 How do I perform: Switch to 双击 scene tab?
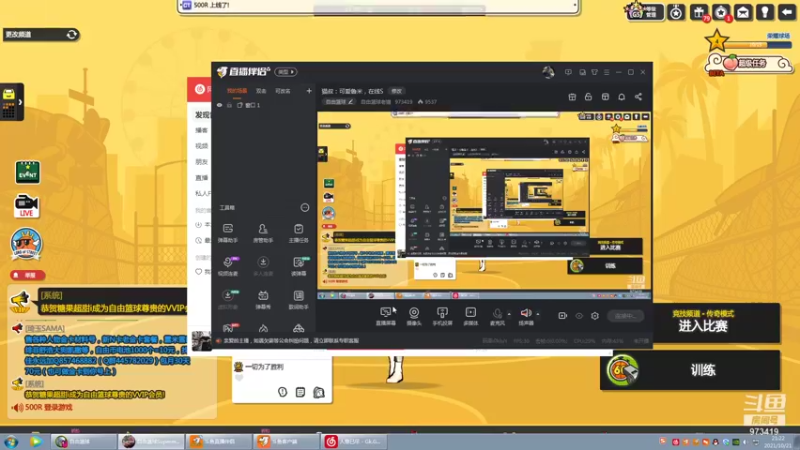(261, 91)
